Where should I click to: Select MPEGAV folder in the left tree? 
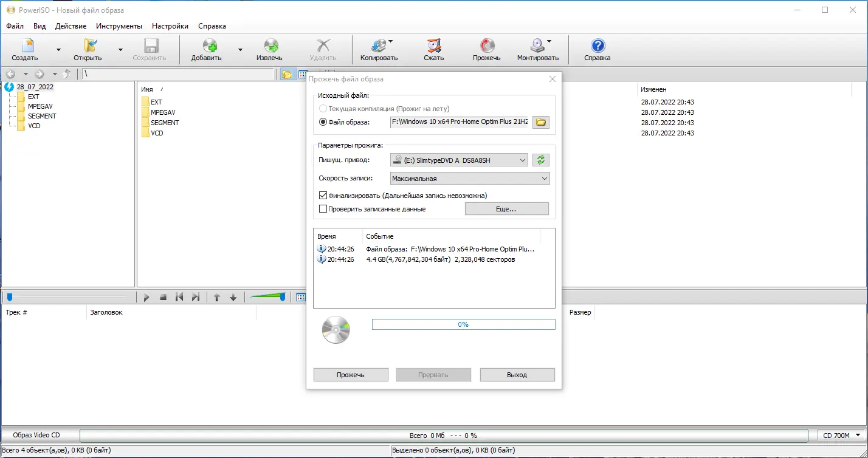[x=40, y=106]
